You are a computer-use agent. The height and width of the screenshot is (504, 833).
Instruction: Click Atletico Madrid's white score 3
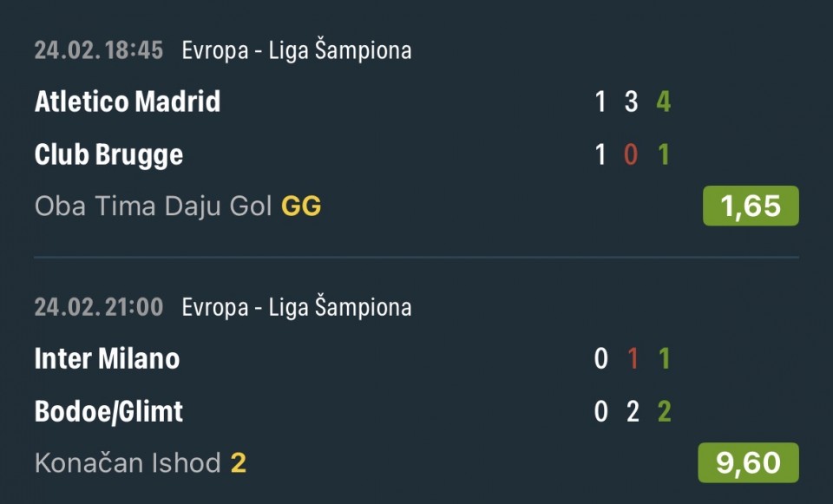click(x=632, y=101)
